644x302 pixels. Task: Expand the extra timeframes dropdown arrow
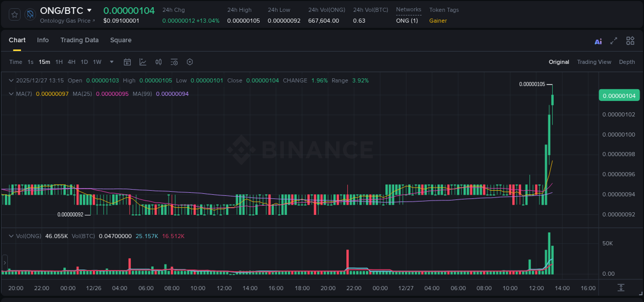pyautogui.click(x=111, y=62)
